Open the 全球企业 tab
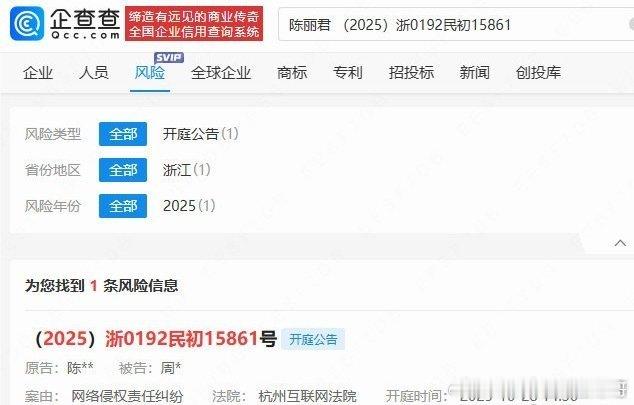The height and width of the screenshot is (405, 634). point(221,73)
